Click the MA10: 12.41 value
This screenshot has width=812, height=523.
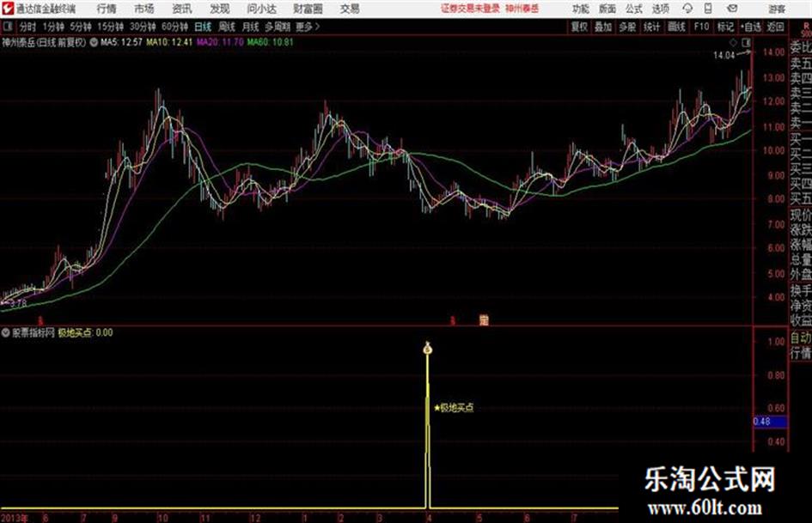click(x=168, y=42)
